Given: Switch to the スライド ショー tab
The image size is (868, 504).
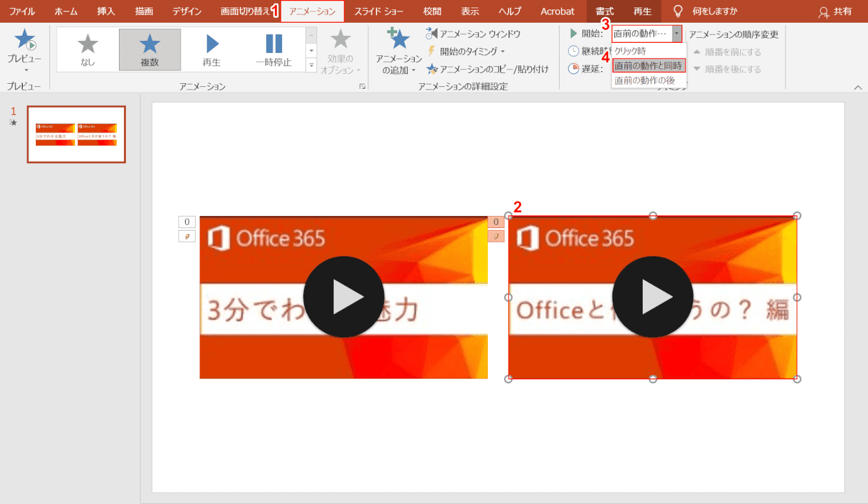Looking at the screenshot, I should pyautogui.click(x=379, y=11).
